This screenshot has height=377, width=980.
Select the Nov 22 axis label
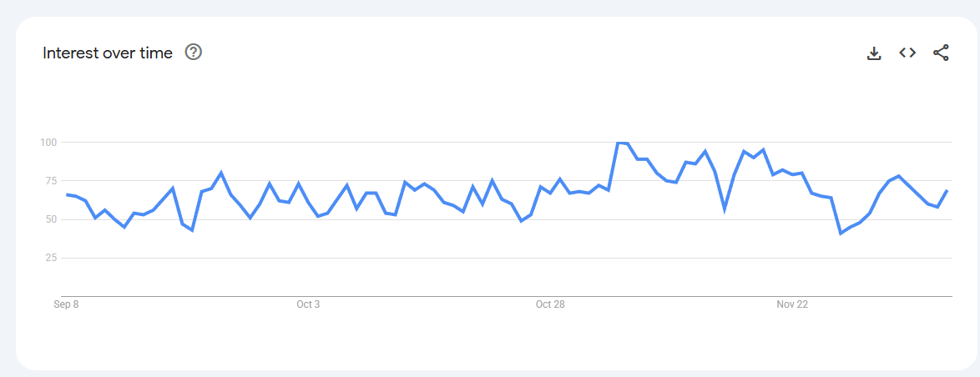coord(792,304)
